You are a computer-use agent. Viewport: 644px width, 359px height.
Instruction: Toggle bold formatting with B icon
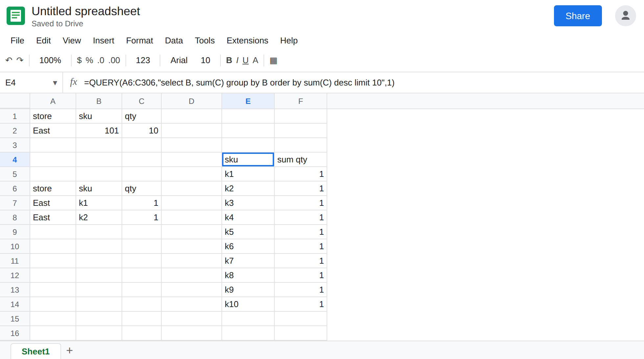229,60
